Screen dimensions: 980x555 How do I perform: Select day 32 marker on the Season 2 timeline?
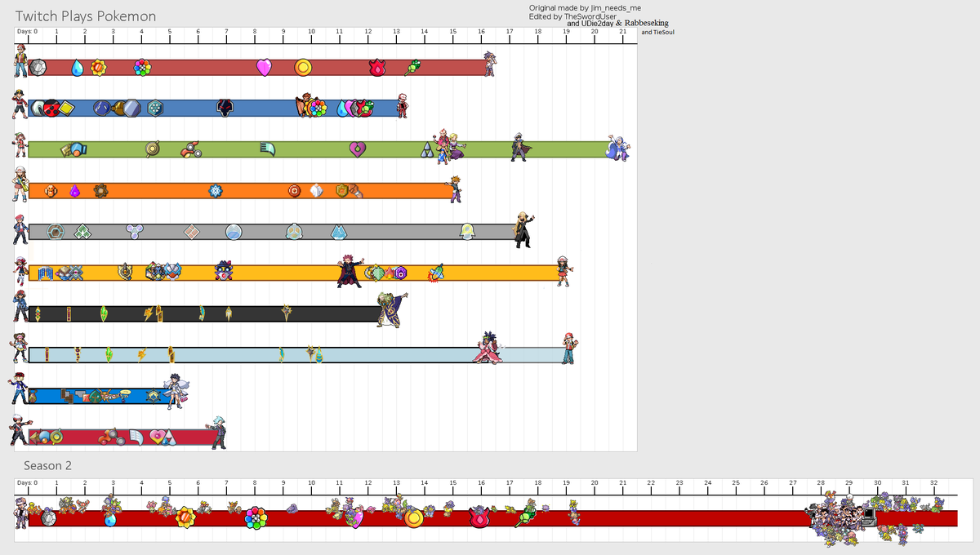point(933,482)
